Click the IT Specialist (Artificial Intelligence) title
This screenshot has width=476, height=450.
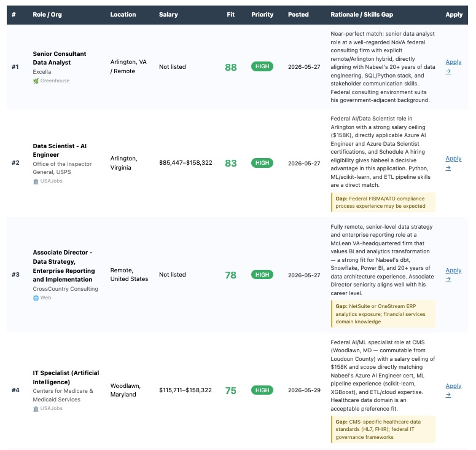(66, 377)
